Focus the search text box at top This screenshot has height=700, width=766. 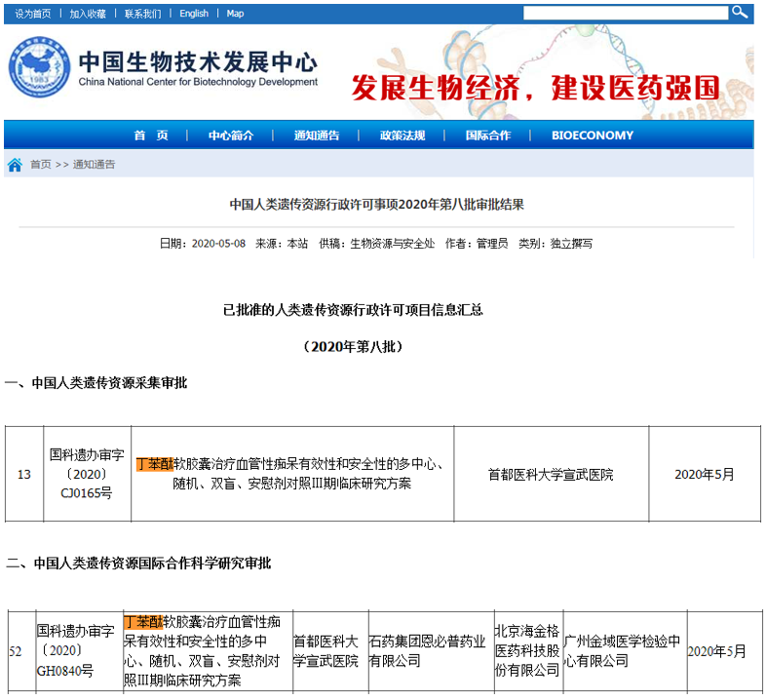point(625,13)
